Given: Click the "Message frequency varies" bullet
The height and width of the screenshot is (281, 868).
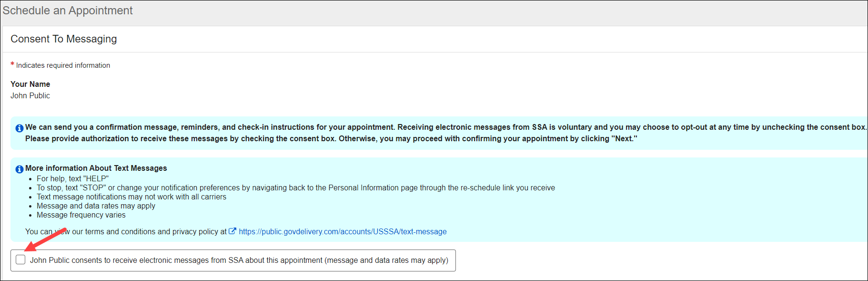Looking at the screenshot, I should (81, 215).
